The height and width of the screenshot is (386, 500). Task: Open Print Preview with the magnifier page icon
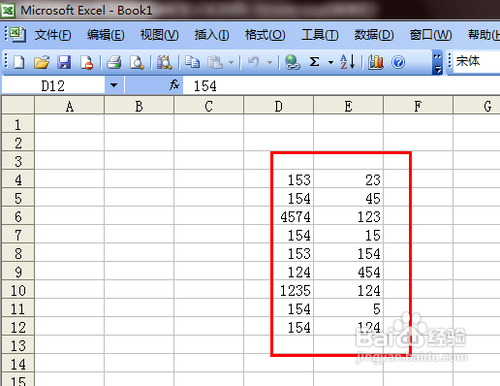pos(137,62)
